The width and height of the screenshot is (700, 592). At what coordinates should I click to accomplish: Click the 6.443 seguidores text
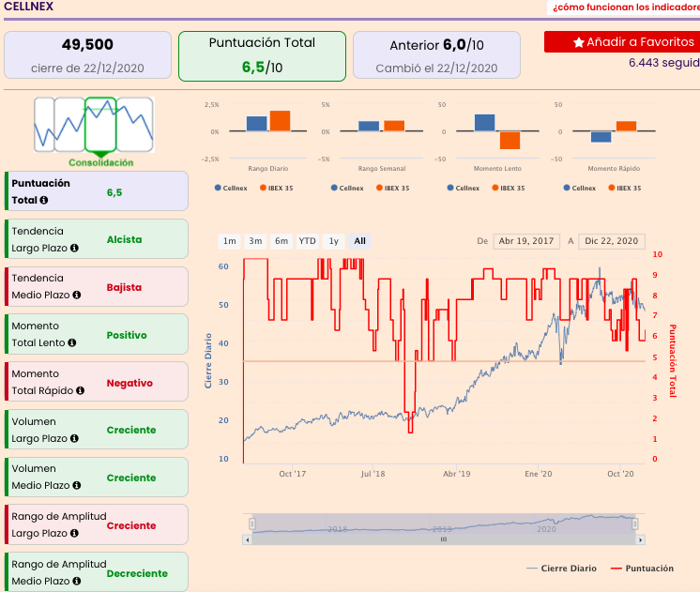coord(664,63)
